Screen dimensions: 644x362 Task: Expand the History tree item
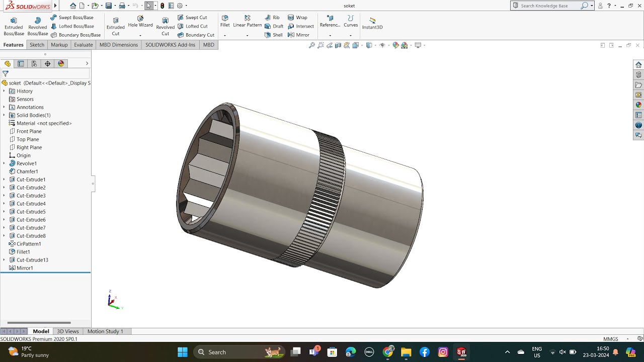[4, 91]
